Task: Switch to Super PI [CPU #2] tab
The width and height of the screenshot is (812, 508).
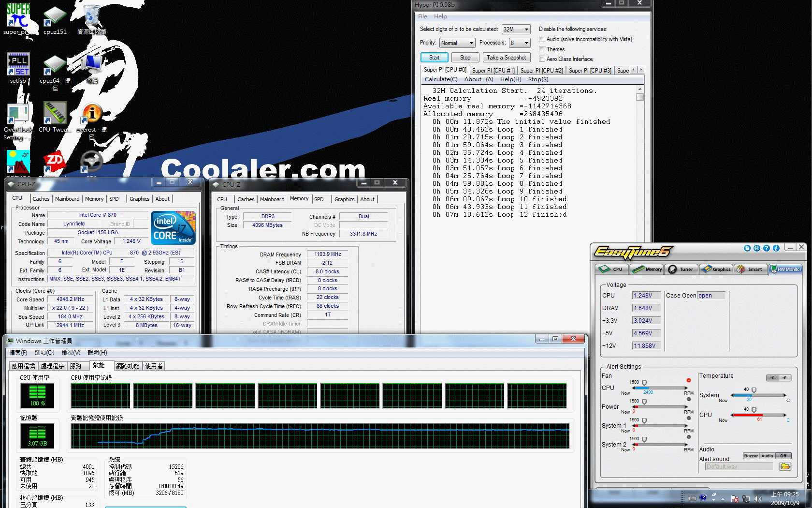Action: [541, 71]
